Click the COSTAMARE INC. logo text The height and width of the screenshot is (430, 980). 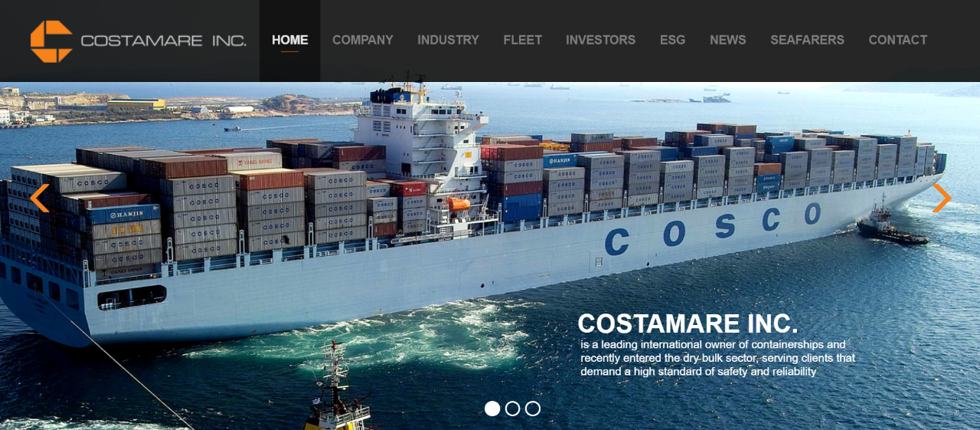coord(164,41)
